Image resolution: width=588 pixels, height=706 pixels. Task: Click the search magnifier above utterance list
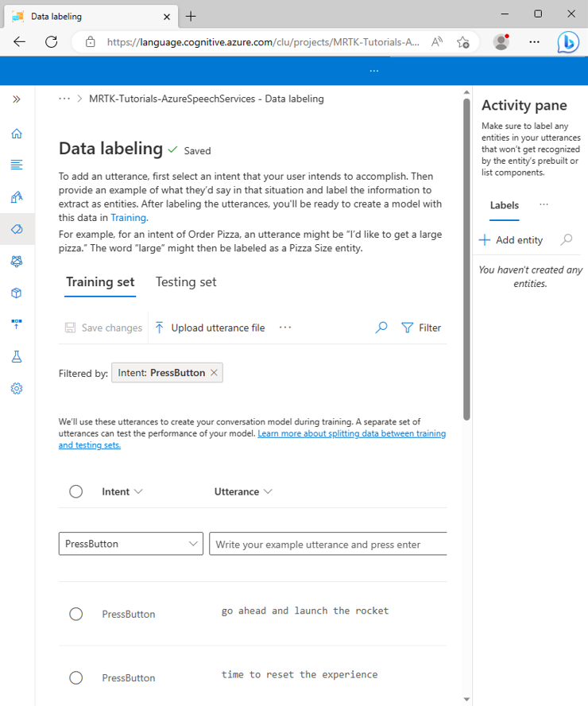381,328
